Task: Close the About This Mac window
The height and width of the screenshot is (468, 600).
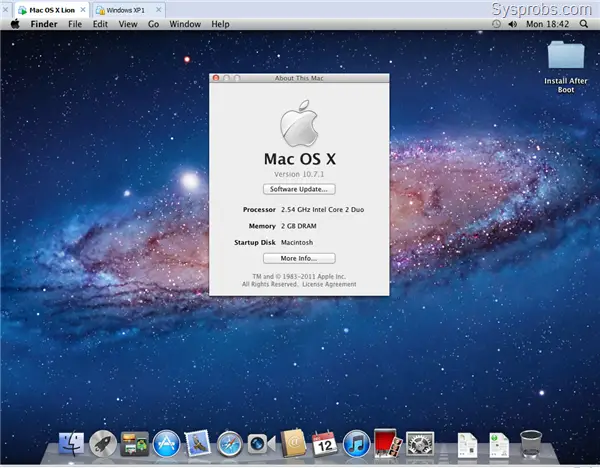Action: tap(216, 78)
